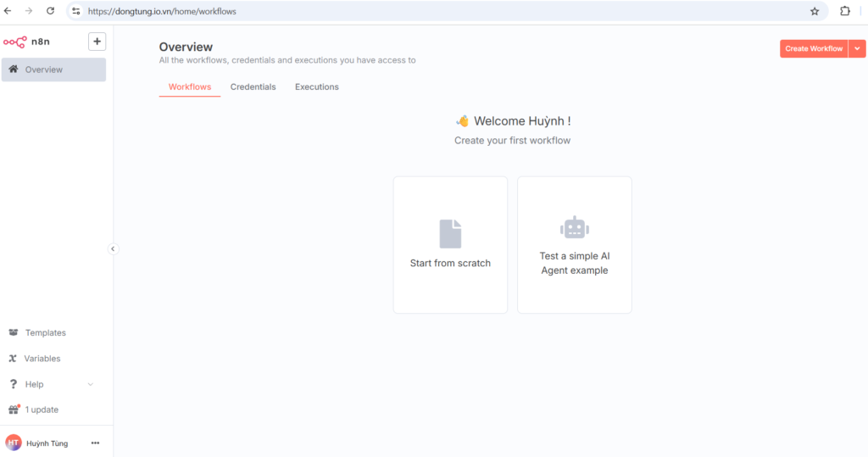Click the Overview home icon
This screenshot has height=457, width=868.
click(14, 70)
